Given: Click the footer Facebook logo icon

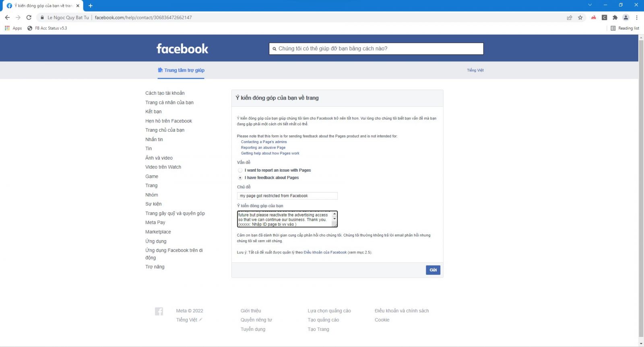Looking at the screenshot, I should point(159,311).
